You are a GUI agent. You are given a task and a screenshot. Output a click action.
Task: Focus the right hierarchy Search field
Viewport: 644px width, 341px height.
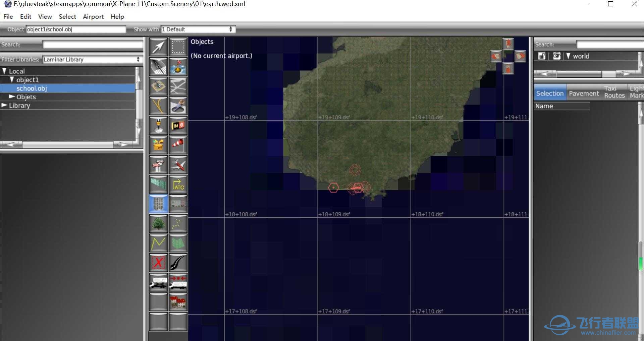point(610,45)
